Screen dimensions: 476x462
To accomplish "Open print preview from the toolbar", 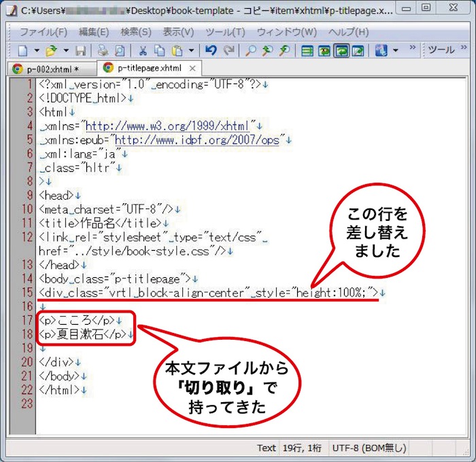I will (120, 51).
